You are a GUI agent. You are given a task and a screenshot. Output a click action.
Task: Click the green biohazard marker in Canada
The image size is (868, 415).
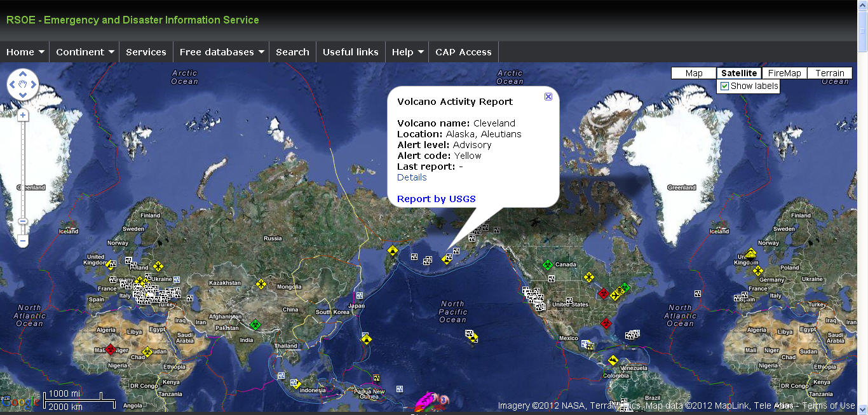pos(547,264)
